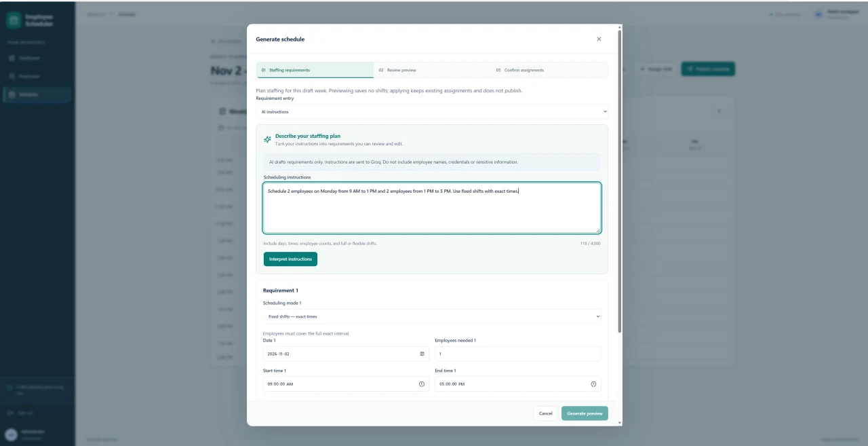This screenshot has width=868, height=446.
Task: Open Employees in the background sidebar
Action: point(38,77)
